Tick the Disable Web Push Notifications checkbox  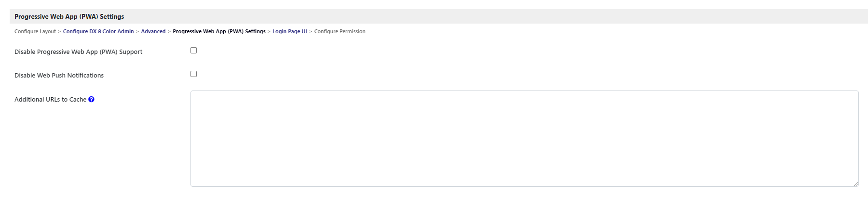tap(194, 74)
